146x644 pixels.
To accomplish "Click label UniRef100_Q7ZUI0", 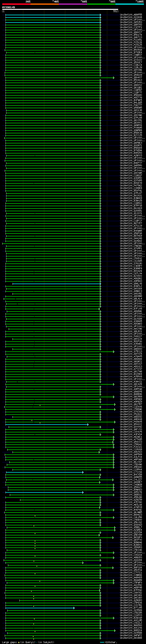I will (131, 60).
